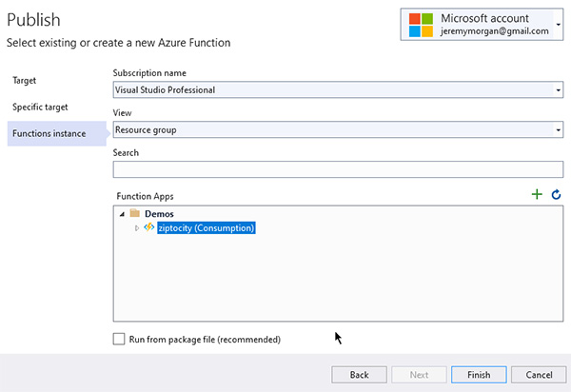Viewport: 571px width, 392px height.
Task: Select the Functions instance step
Action: point(57,133)
